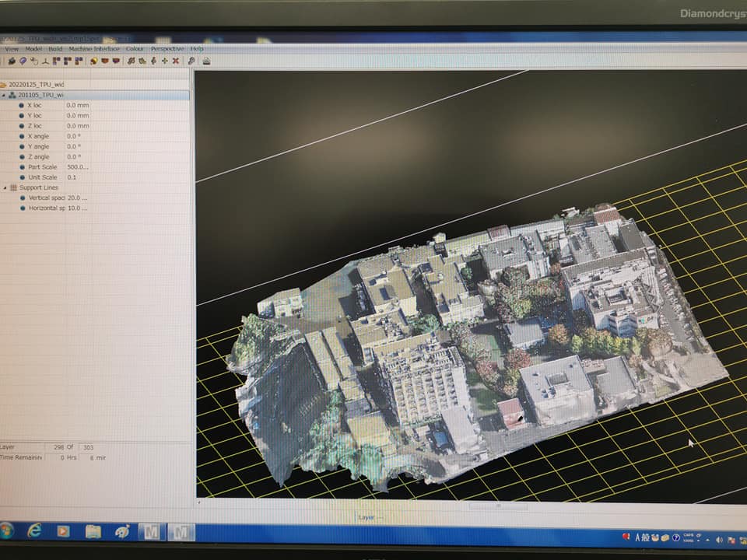Click the second olive-coloured model tool icon
747x560 pixels.
coord(142,61)
